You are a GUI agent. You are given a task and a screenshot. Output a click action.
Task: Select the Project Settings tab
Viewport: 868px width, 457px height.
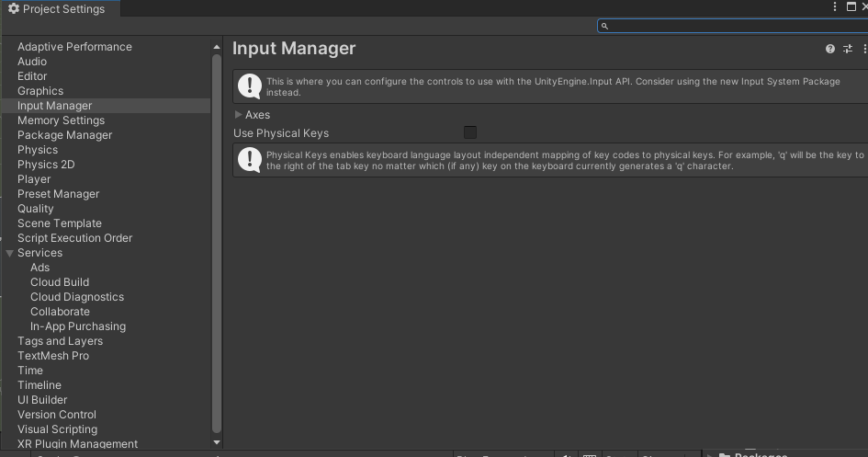[x=61, y=9]
